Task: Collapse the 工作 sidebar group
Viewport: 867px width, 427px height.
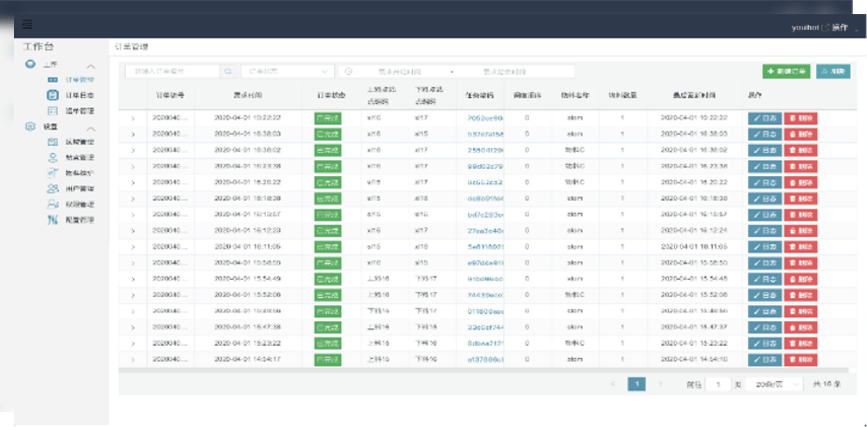Action: 91,64
